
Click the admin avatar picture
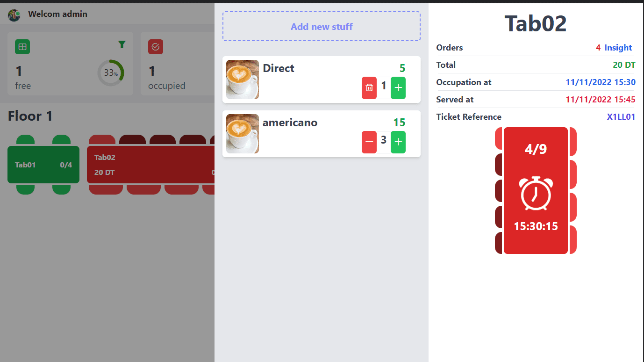click(14, 15)
